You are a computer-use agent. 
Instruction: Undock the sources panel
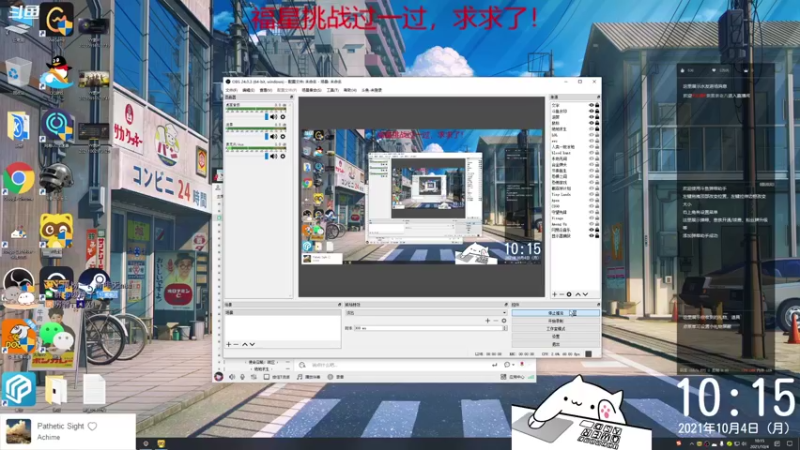tap(598, 97)
